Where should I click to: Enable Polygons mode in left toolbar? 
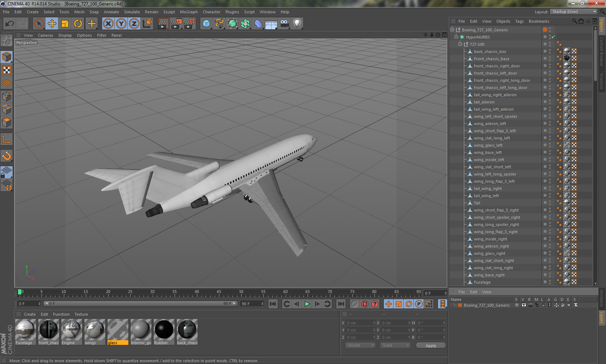(7, 123)
